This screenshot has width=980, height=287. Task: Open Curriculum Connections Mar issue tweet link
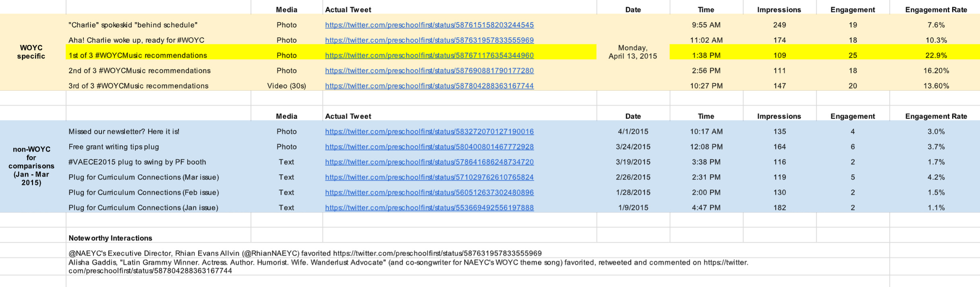click(x=429, y=177)
